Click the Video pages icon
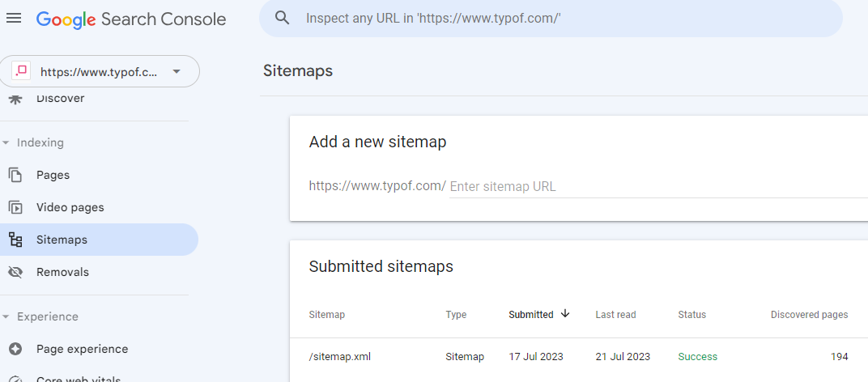 15,208
